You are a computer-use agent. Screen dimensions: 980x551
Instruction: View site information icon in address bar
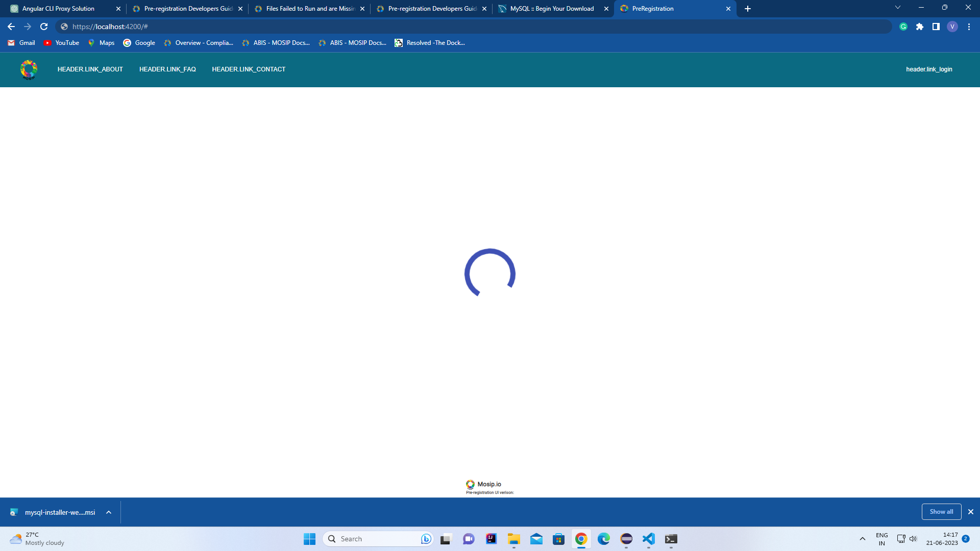64,27
